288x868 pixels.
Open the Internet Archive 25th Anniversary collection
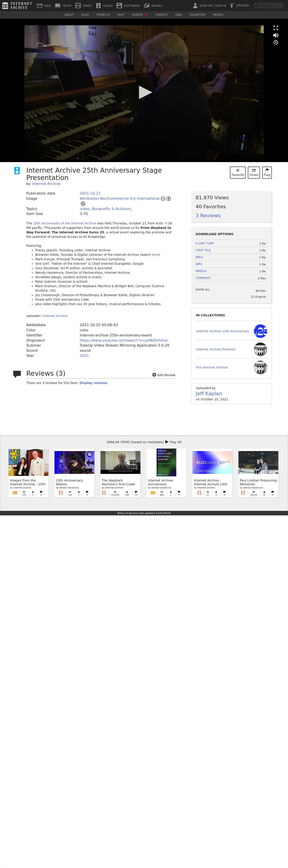coord(222,331)
